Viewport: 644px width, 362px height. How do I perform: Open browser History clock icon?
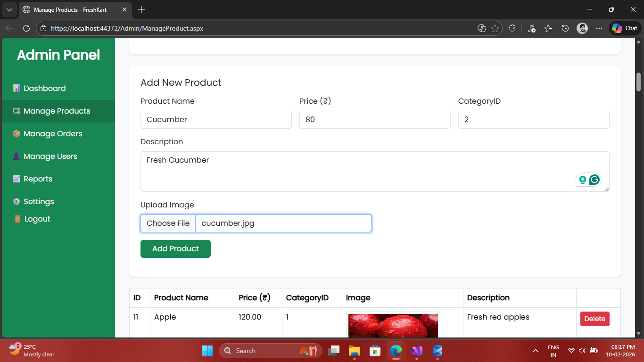pyautogui.click(x=565, y=28)
